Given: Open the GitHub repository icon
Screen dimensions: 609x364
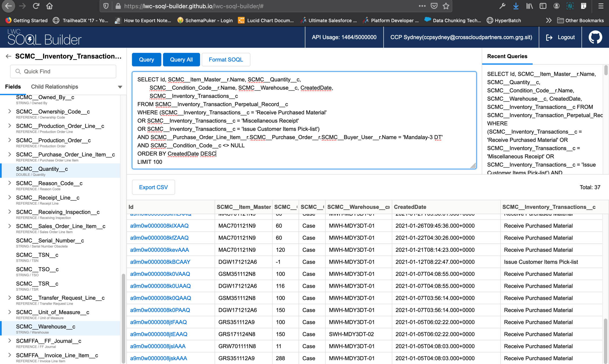Looking at the screenshot, I should point(595,37).
